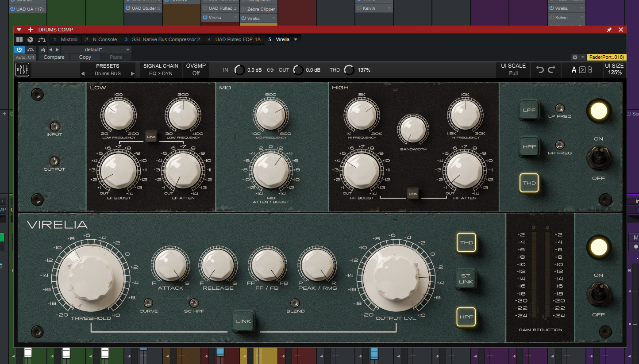Click the plus icon beside DRUMS COMP
This screenshot has height=364, width=639.
click(31, 30)
